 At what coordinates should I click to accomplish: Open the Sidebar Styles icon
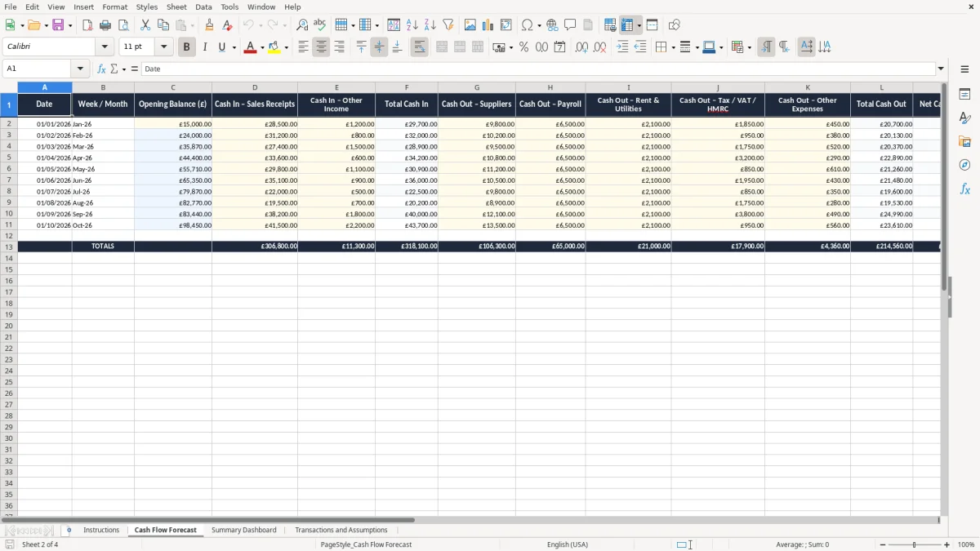click(x=964, y=118)
